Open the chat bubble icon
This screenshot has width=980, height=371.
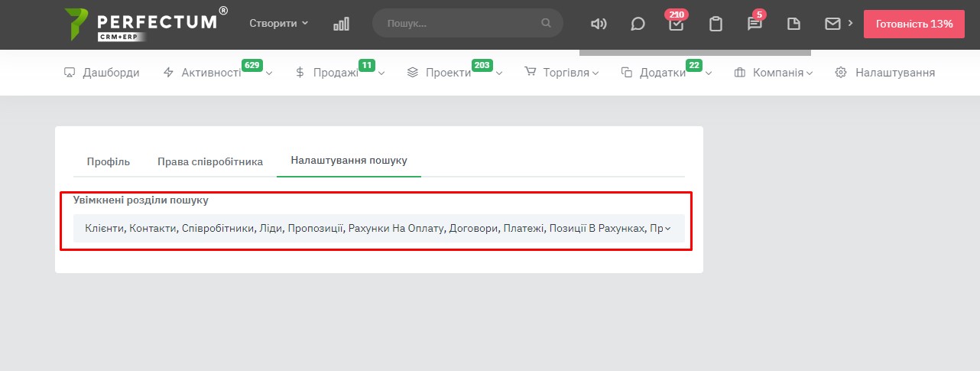pos(638,24)
